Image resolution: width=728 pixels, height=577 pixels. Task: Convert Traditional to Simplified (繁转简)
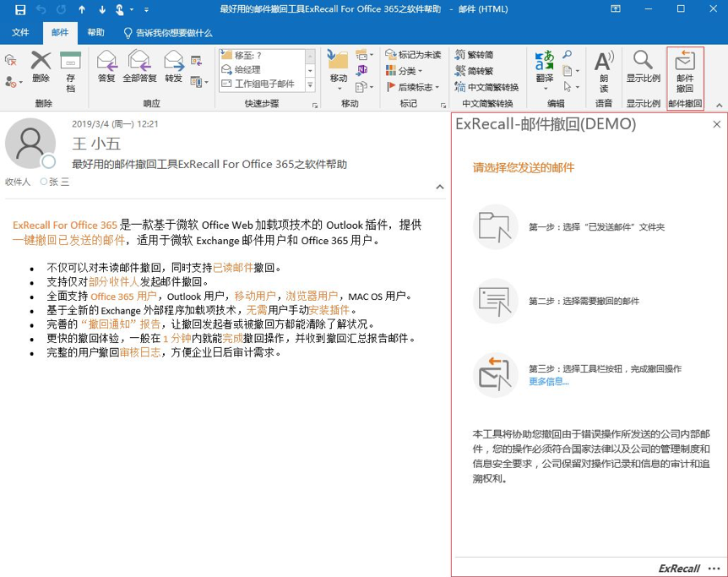[x=474, y=55]
